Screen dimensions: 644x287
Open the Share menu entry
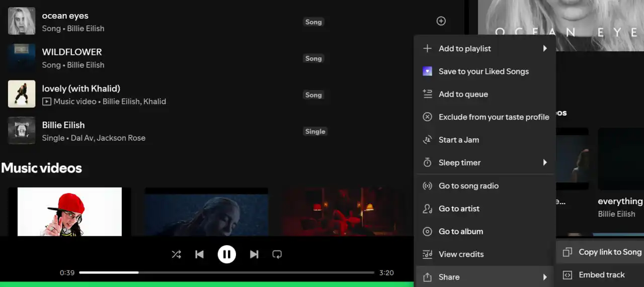point(485,277)
